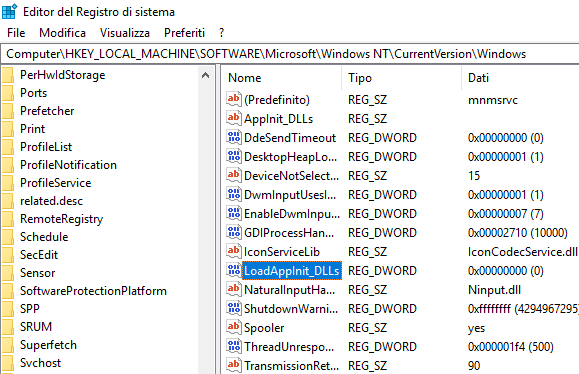Open the Visualizza menu

pos(125,33)
